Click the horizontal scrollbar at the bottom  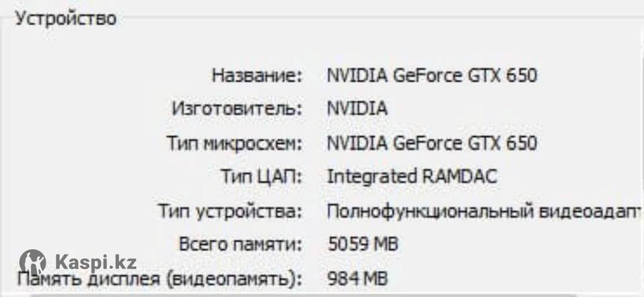pos(303,294)
